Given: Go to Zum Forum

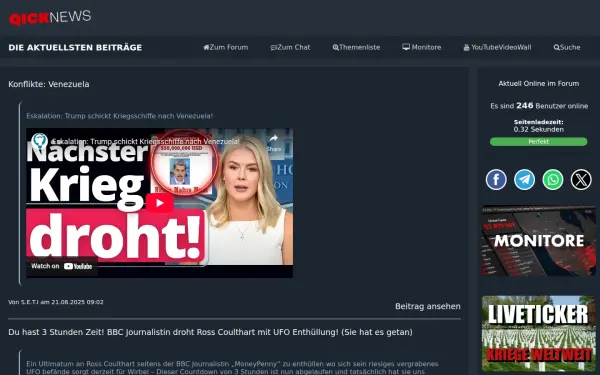Looking at the screenshot, I should coord(226,47).
